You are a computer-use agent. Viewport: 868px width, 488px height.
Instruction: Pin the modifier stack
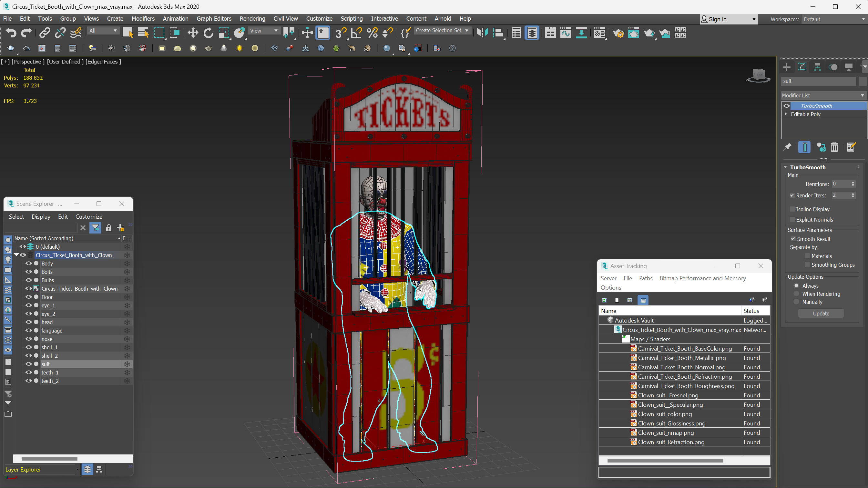(x=788, y=147)
